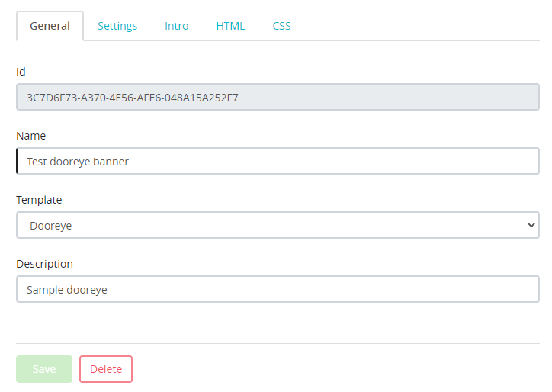Screen dimensions: 552x392
Task: Click the Id label text
Action: coord(21,72)
